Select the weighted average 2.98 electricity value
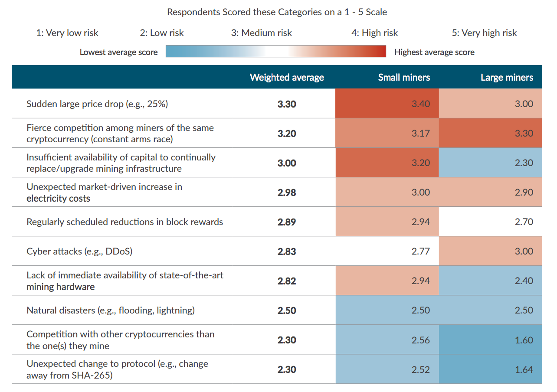 coord(287,193)
